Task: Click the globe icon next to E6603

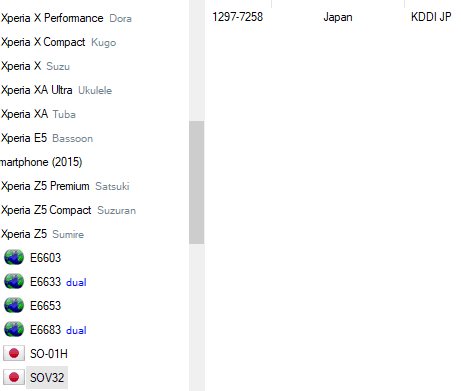Action: click(x=14, y=257)
